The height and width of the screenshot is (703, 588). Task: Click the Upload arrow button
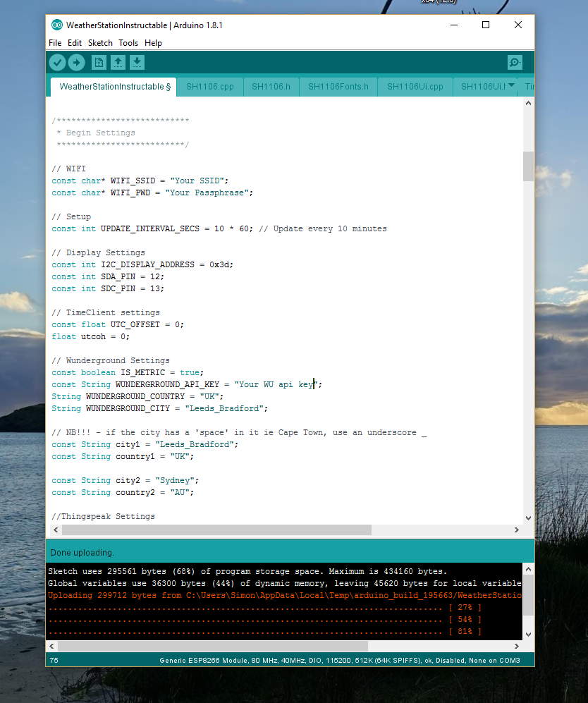click(76, 62)
